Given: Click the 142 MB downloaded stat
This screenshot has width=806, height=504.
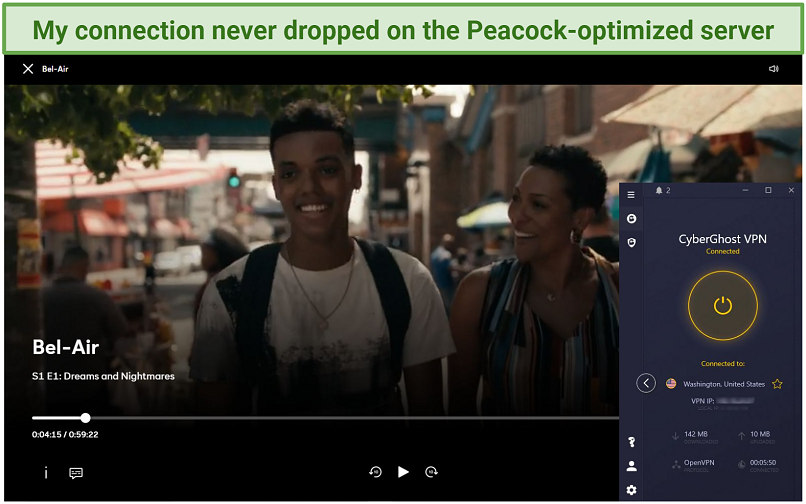Looking at the screenshot, I should point(695,434).
